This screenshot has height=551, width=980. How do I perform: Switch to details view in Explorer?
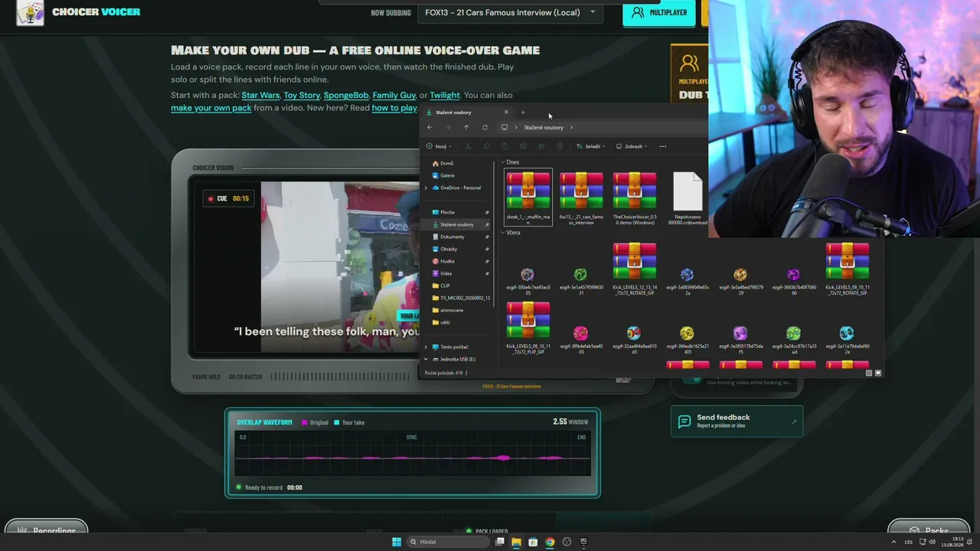coord(869,373)
